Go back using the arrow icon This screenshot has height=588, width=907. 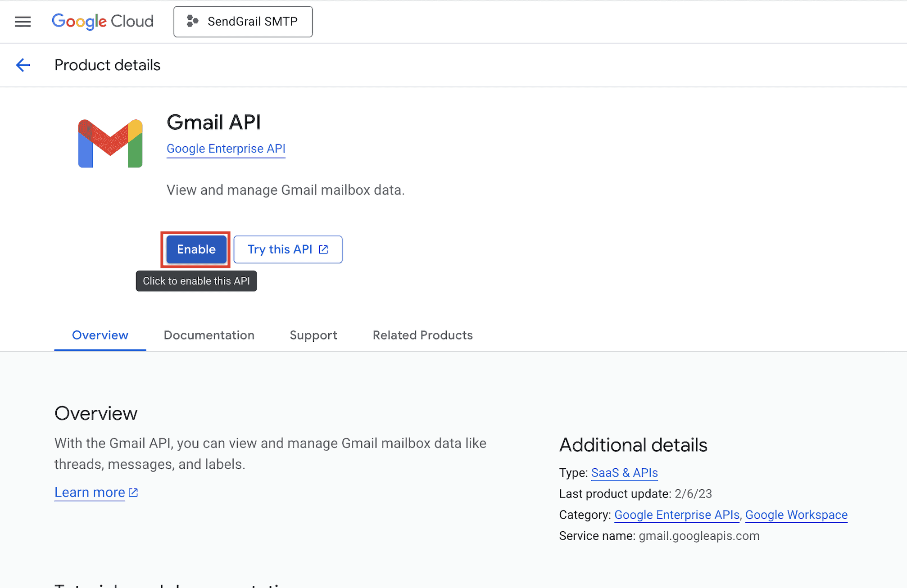pos(23,65)
